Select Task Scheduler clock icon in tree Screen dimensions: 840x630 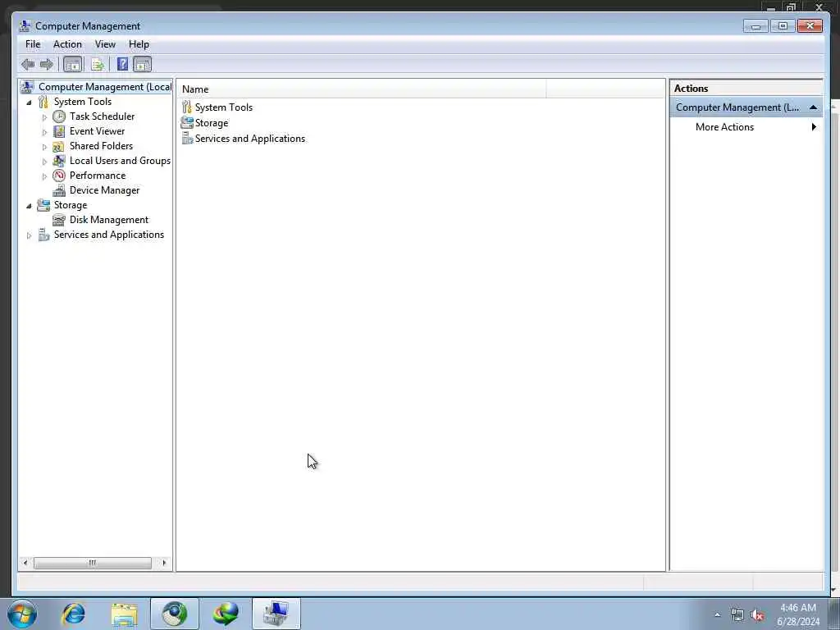pos(59,116)
